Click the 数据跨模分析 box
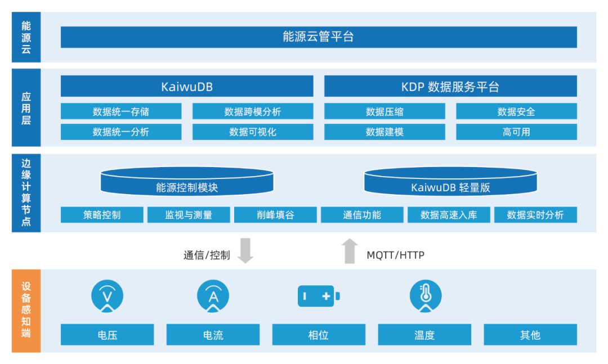The width and height of the screenshot is (608, 364). point(253,111)
